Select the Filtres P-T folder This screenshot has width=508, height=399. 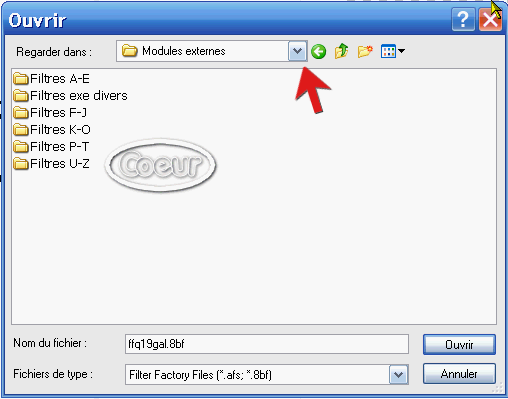[51, 147]
